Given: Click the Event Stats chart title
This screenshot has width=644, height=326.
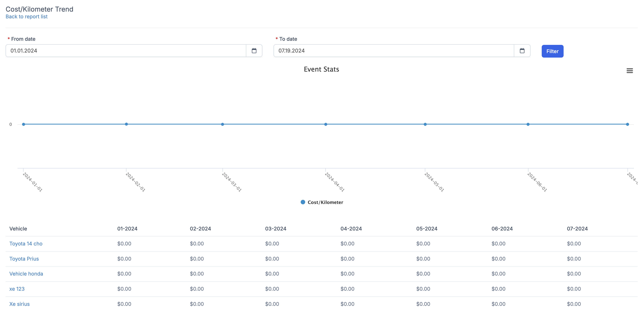Looking at the screenshot, I should (321, 69).
